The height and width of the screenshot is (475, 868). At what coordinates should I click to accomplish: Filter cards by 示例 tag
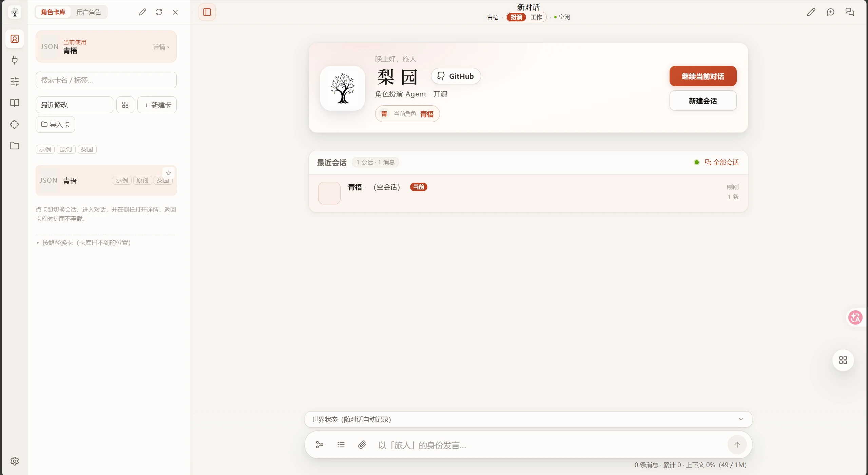tap(45, 149)
